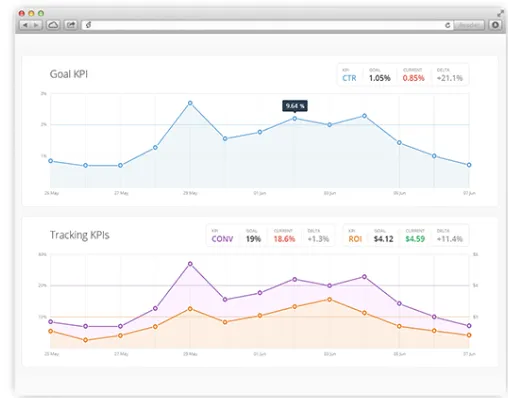
Task: Select the CONV KPI label
Action: click(222, 239)
